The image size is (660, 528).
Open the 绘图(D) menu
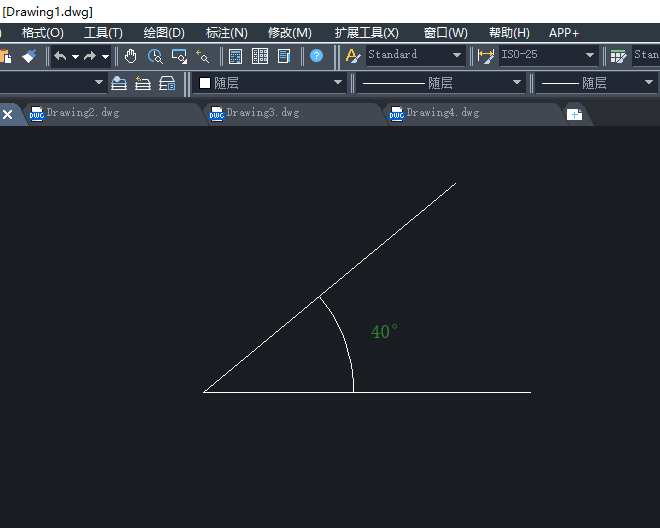(164, 33)
